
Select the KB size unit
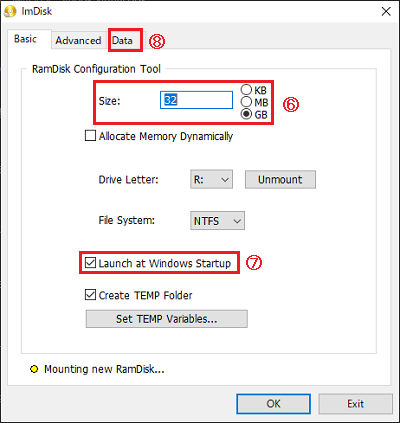pos(246,90)
